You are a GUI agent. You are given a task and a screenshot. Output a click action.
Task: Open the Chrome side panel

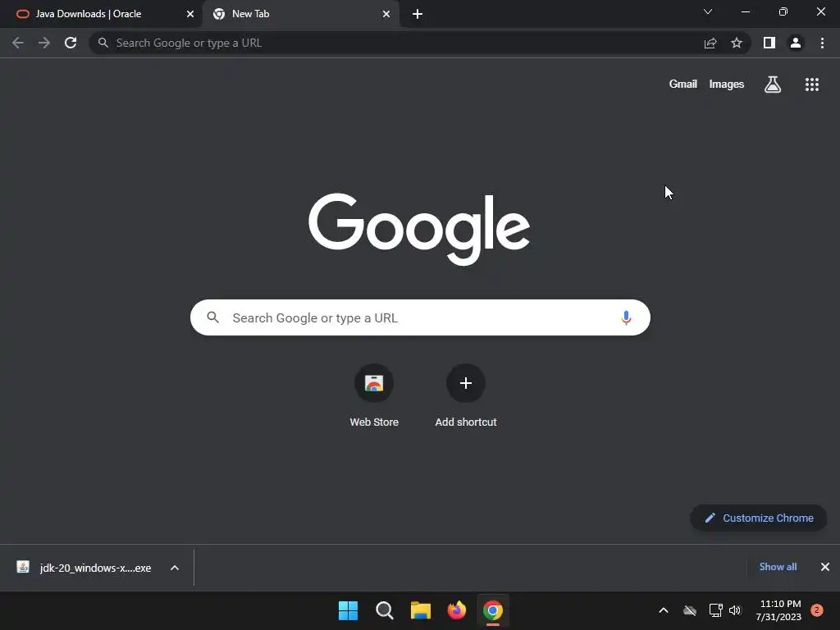pos(769,43)
